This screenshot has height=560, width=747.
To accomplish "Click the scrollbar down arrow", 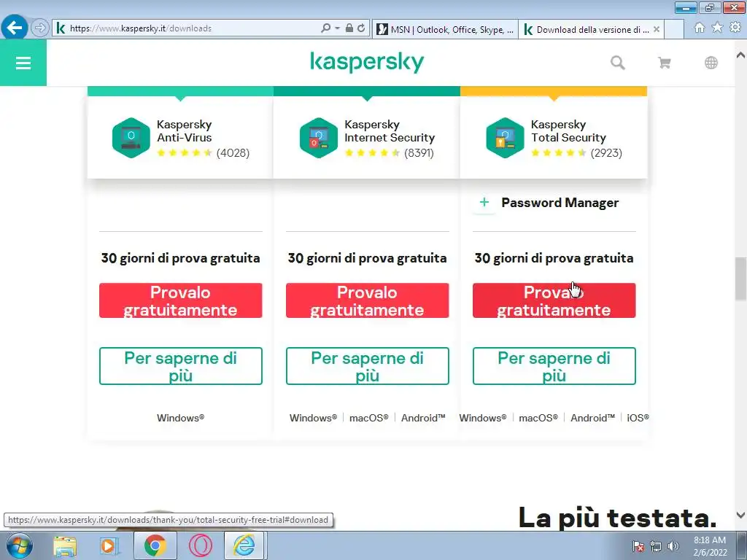I will click(x=741, y=515).
